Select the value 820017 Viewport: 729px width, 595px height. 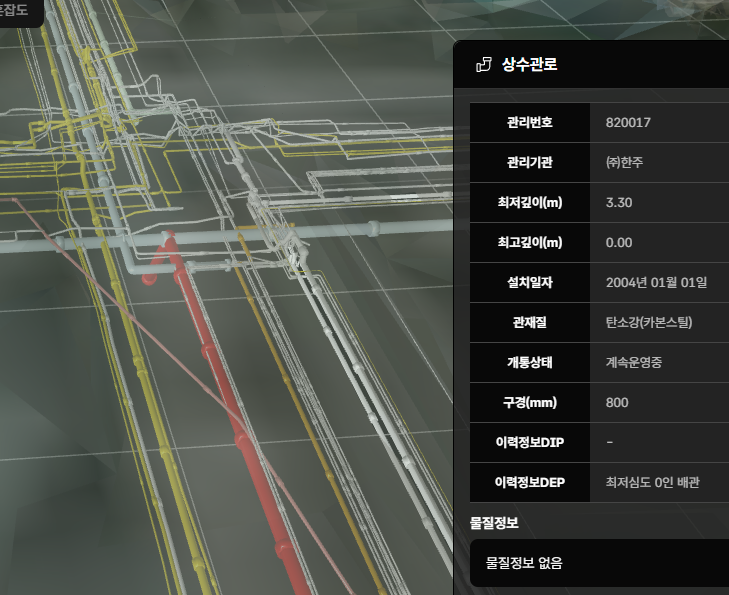click(628, 123)
